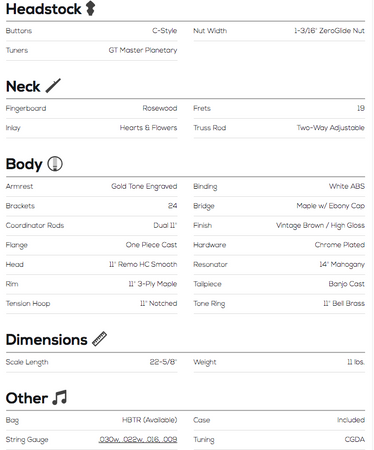Click the Gold Tone Engraved armrest value
Viewport: 374px width, 450px height.
144,186
